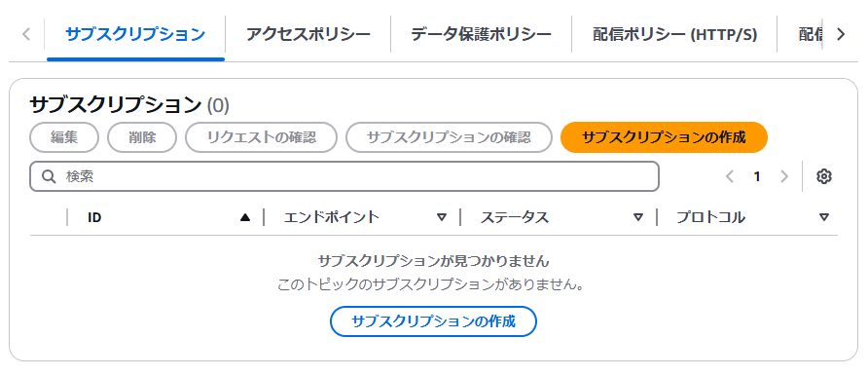
Task: Click the outlined サブスクリプションの作成 button in empty state
Action: pos(433,321)
